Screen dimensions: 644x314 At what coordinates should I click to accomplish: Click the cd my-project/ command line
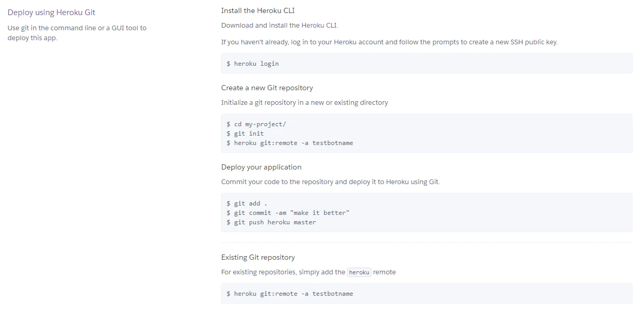(x=256, y=124)
